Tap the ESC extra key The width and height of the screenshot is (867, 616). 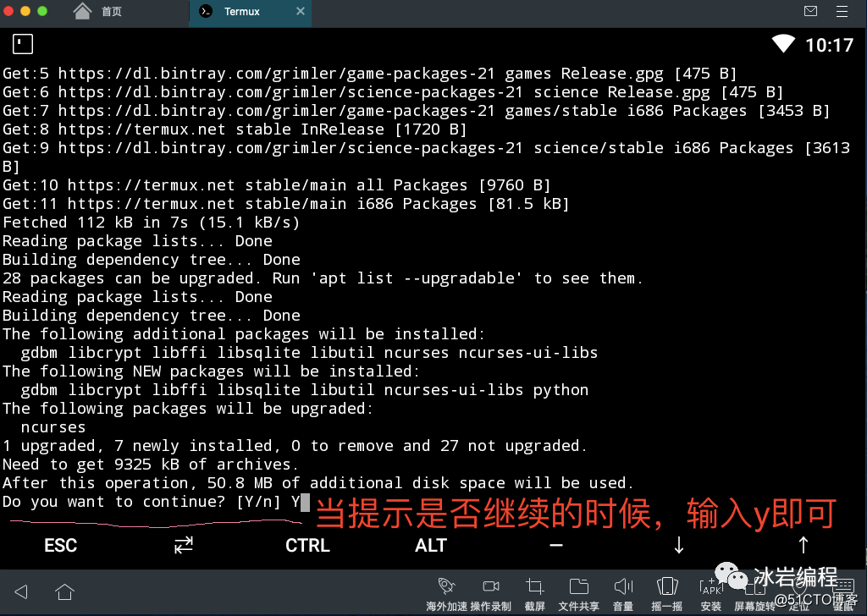[60, 545]
